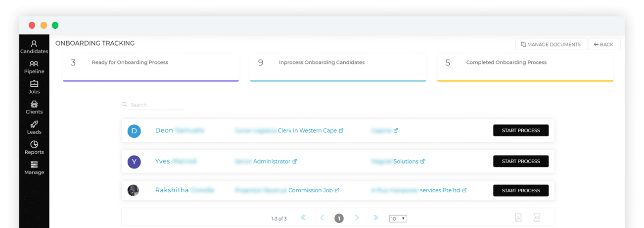Export the list as PDF
Viewport: 644px width, 228px height.
tap(518, 218)
